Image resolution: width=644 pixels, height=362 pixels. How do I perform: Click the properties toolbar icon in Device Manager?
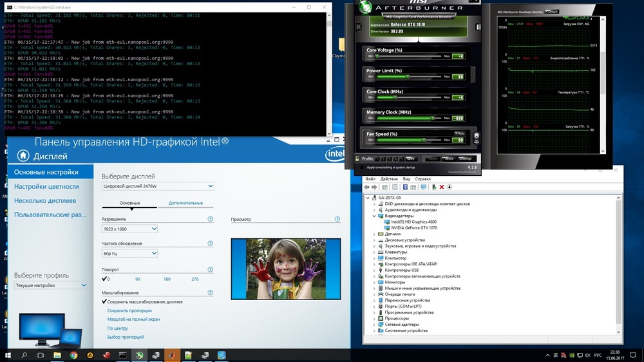pyautogui.click(x=395, y=187)
